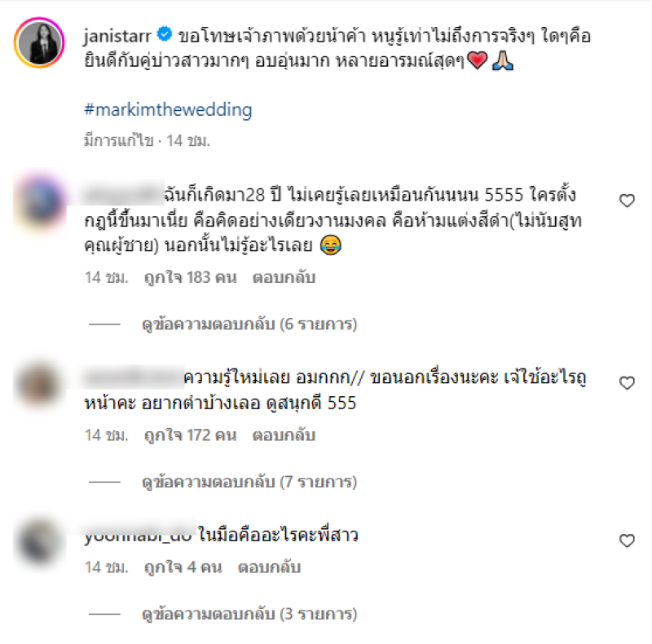The height and width of the screenshot is (644, 652).
Task: Open janistarr's profile picture story ring
Action: click(39, 42)
